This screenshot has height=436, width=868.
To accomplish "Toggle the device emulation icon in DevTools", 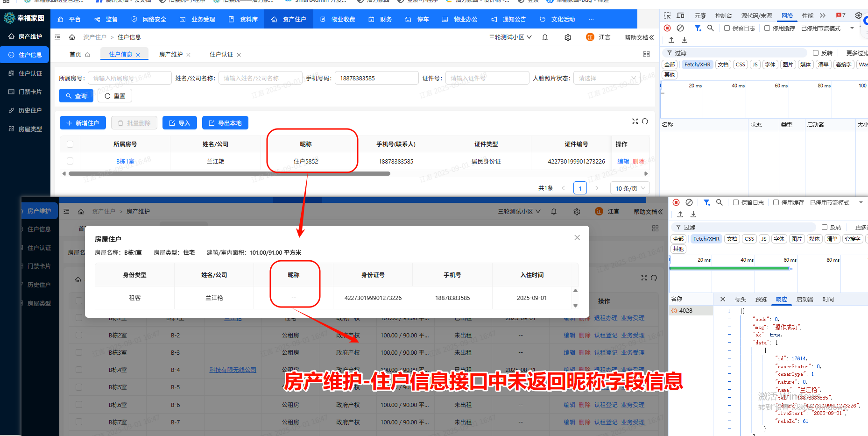I will click(x=680, y=15).
